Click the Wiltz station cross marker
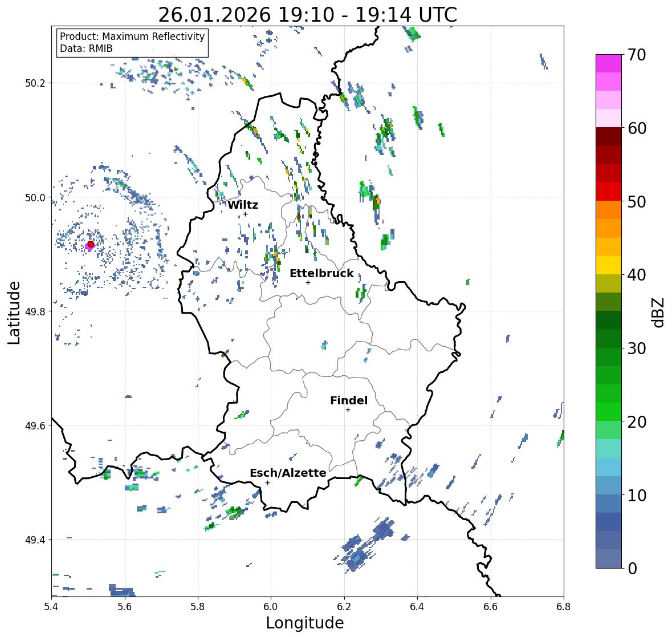 (x=245, y=214)
